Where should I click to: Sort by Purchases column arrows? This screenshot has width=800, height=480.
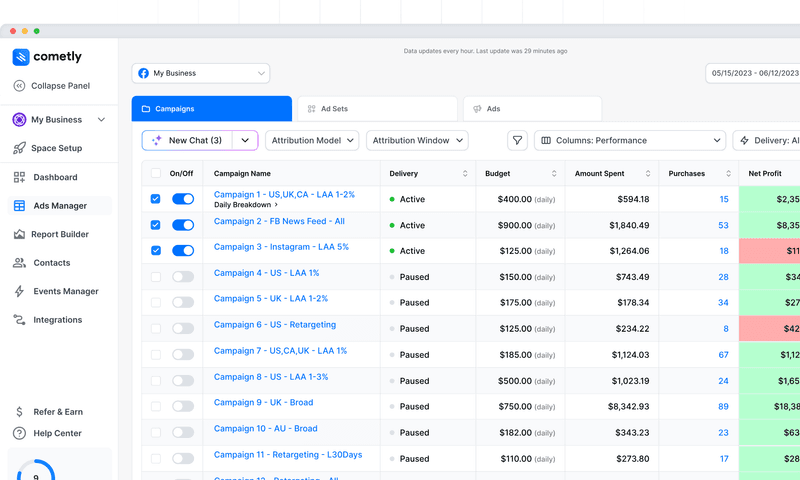(x=729, y=173)
